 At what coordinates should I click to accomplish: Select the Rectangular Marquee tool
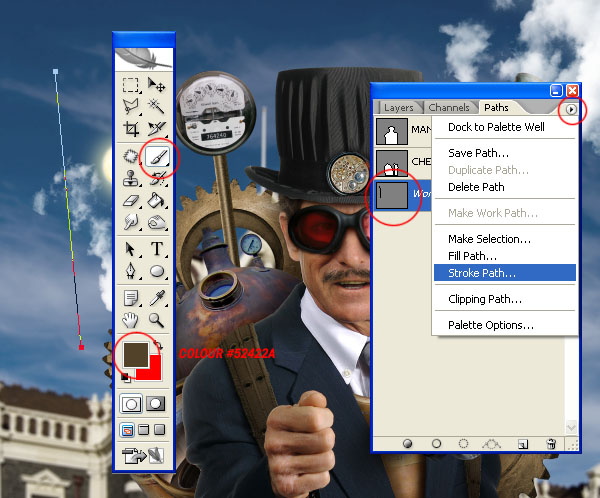pyautogui.click(x=130, y=85)
